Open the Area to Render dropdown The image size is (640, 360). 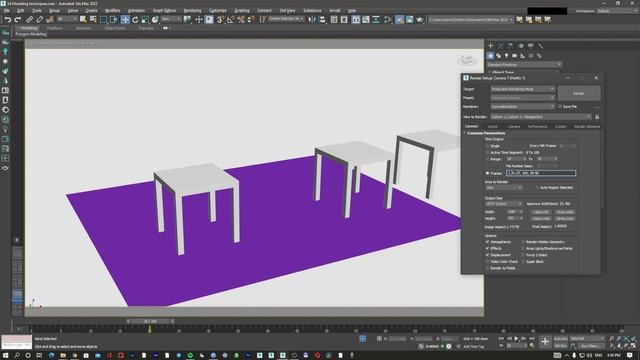click(x=504, y=187)
